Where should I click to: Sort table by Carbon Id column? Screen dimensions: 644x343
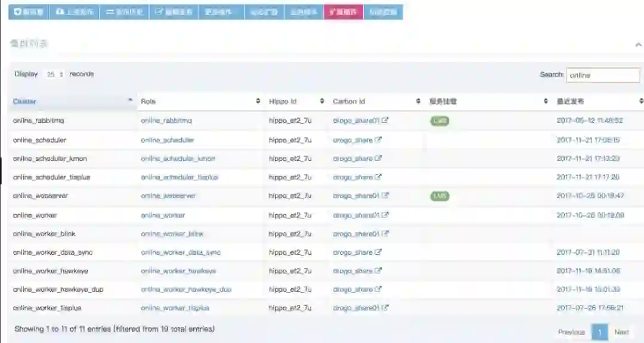point(376,101)
